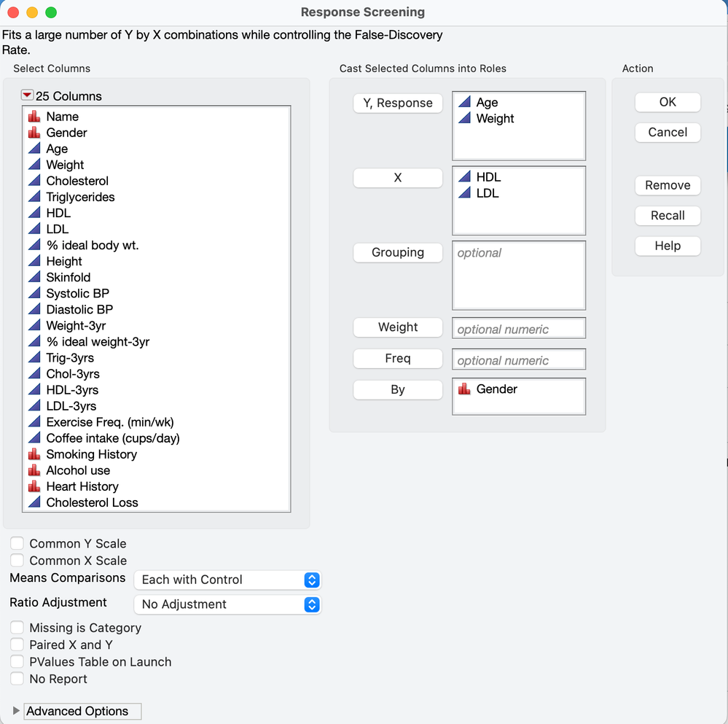Click the icon beside Heart History
728x724 pixels.
(x=34, y=486)
